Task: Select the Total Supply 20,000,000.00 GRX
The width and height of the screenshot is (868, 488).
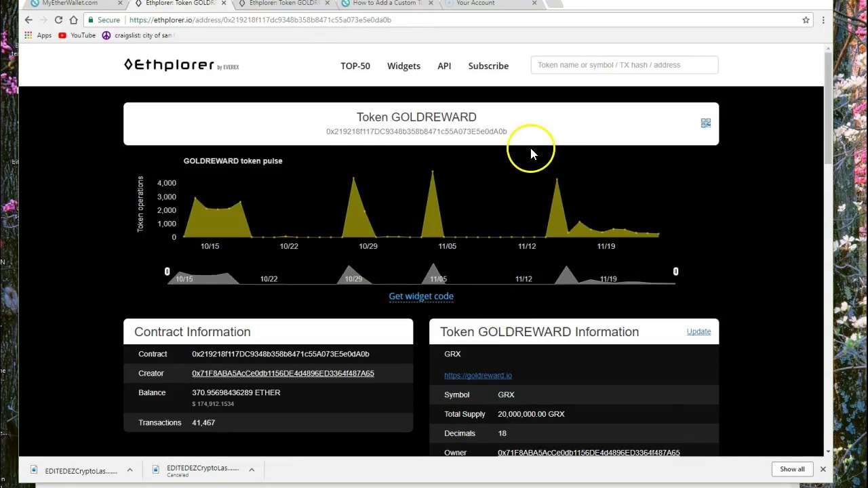Action: click(x=531, y=414)
